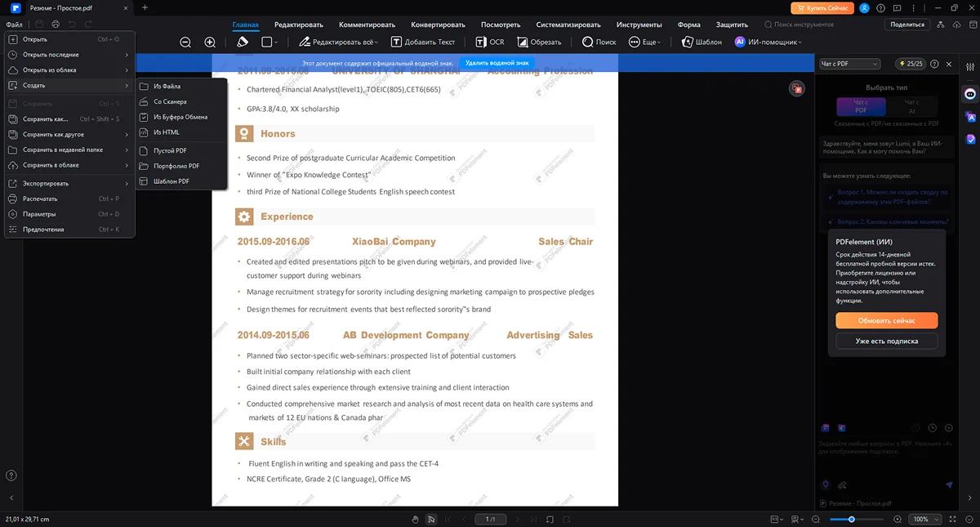Open the Файл menu

tap(14, 25)
